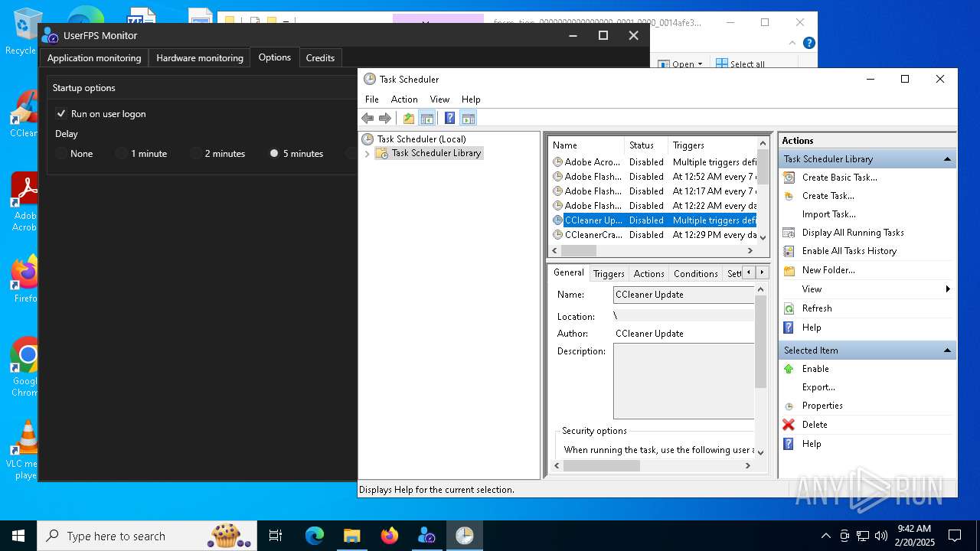
Task: Click Import Task... action
Action: pyautogui.click(x=829, y=214)
